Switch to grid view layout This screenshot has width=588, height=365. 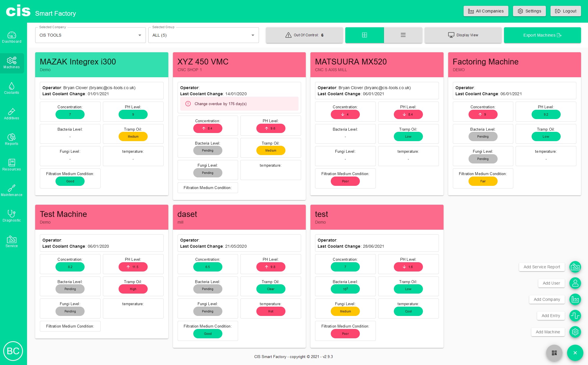[364, 35]
